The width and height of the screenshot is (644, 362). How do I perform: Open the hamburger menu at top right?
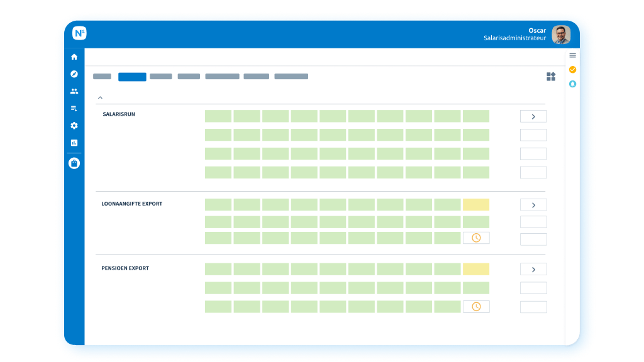point(572,53)
